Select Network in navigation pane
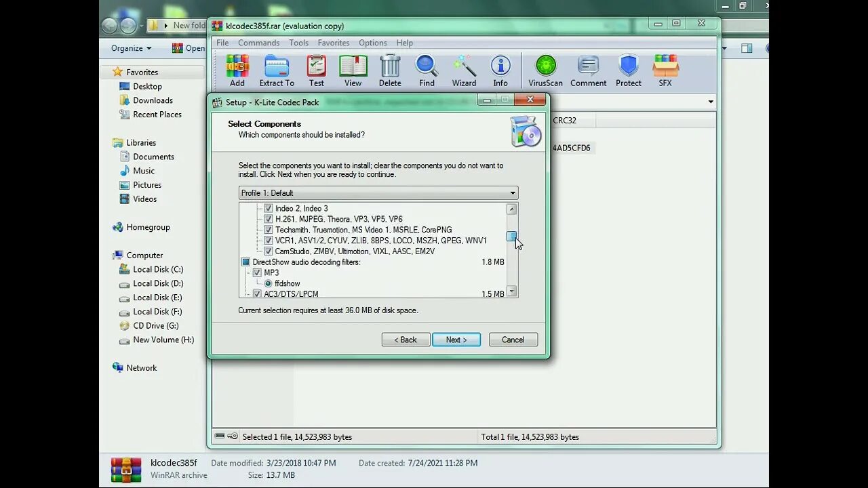Screen dimensions: 868x488 tap(141, 368)
